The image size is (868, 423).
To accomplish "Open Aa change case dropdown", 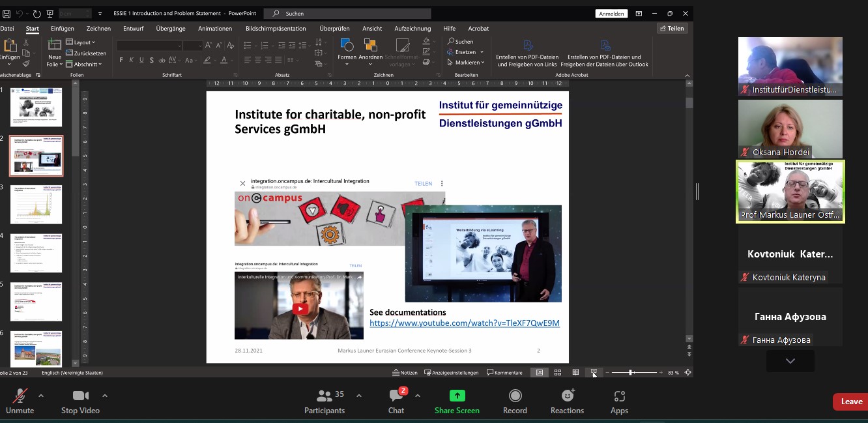I will tap(191, 60).
